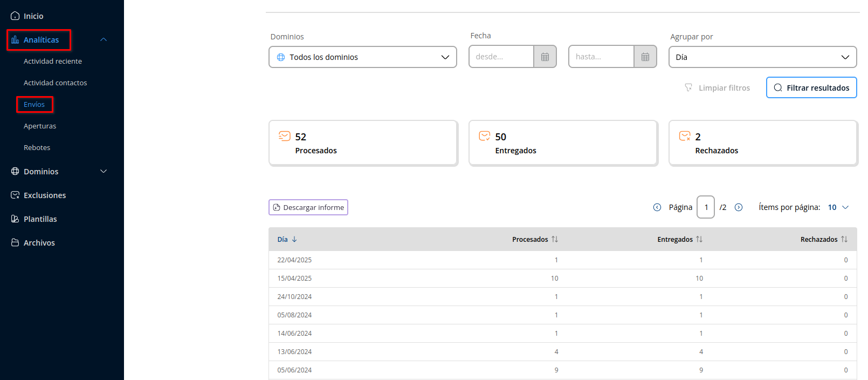Open the Dominios dropdown selector

tap(363, 57)
